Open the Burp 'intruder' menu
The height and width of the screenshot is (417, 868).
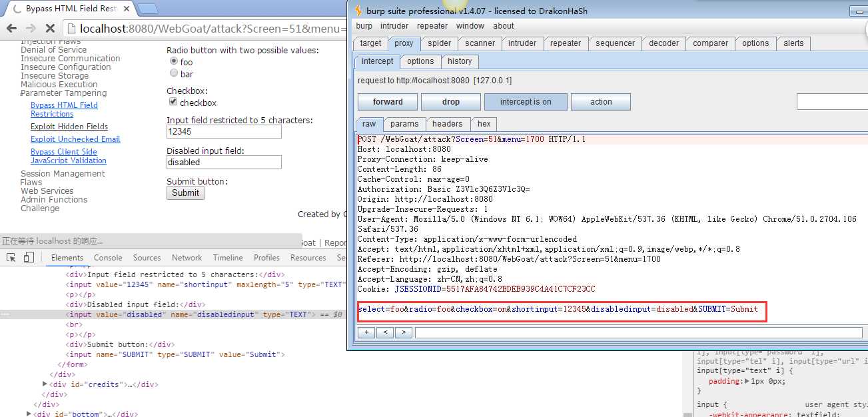coord(394,26)
